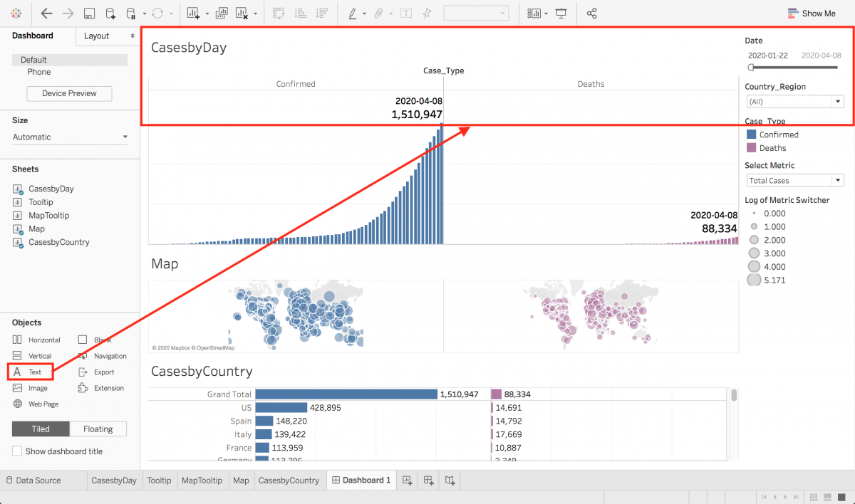Enable Show dashboard title checkbox
Viewport: 855px width, 504px height.
18,451
